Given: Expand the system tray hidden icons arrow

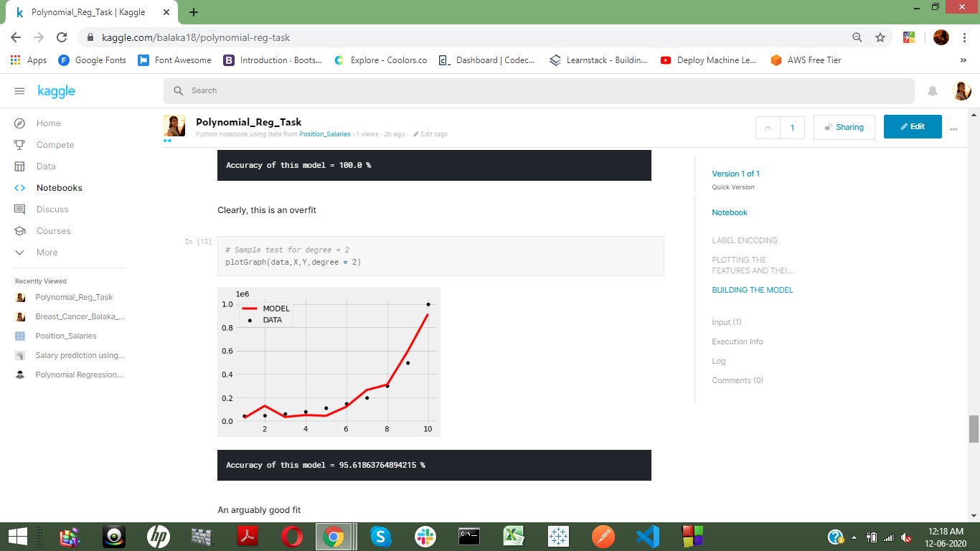Looking at the screenshot, I should click(854, 537).
